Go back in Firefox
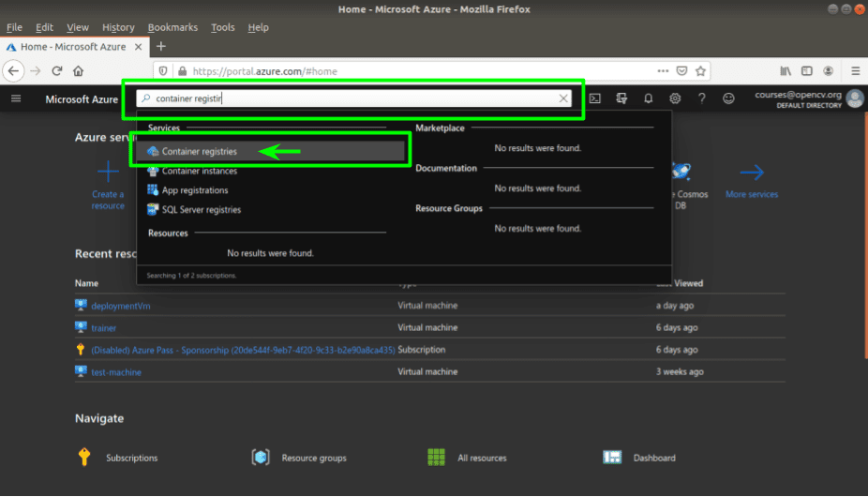Screen dimensions: 868x497 click(13, 71)
